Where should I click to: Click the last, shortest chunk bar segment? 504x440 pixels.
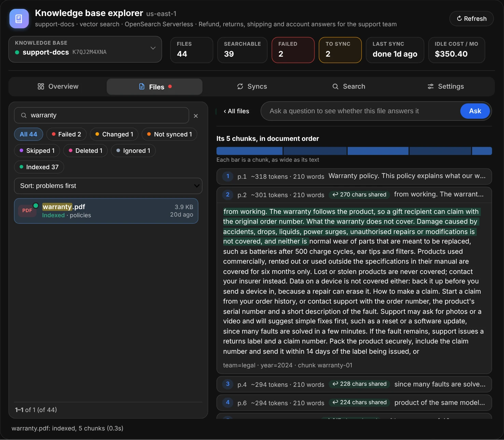click(482, 151)
